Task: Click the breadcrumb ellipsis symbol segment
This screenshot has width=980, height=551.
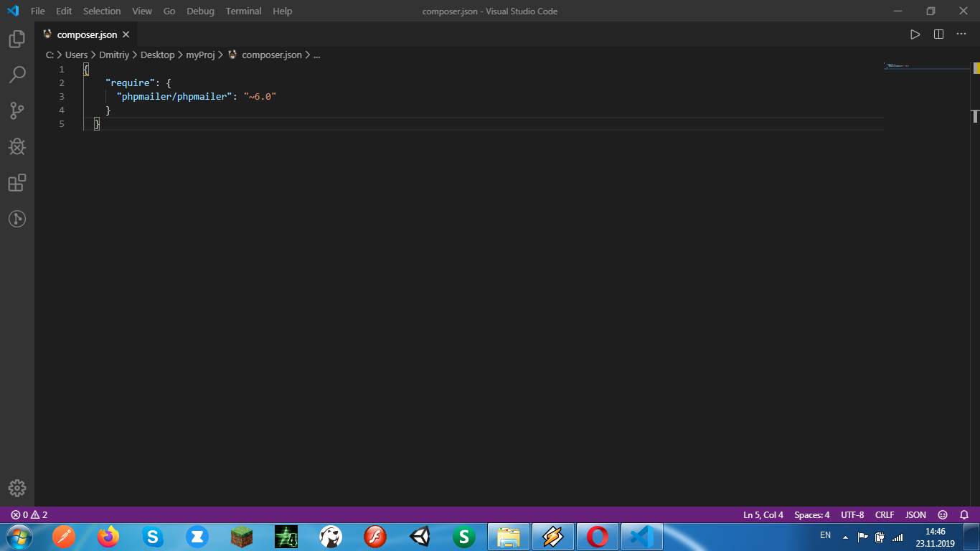Action: click(x=316, y=55)
